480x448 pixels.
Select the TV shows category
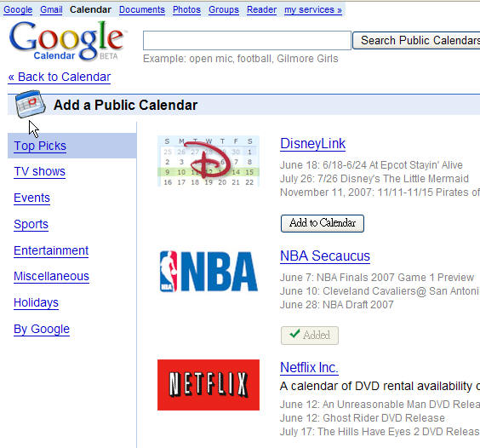[x=39, y=171]
